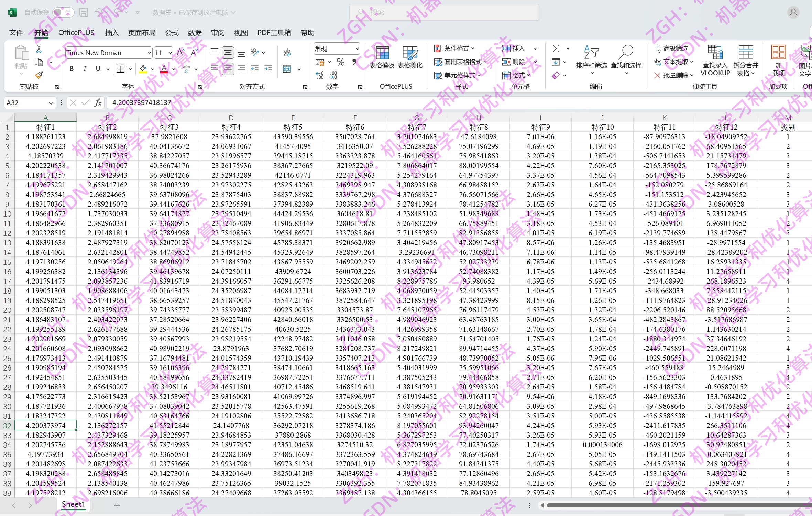Expand the Times New Roman font dropdown
The width and height of the screenshot is (812, 516).
click(x=149, y=53)
